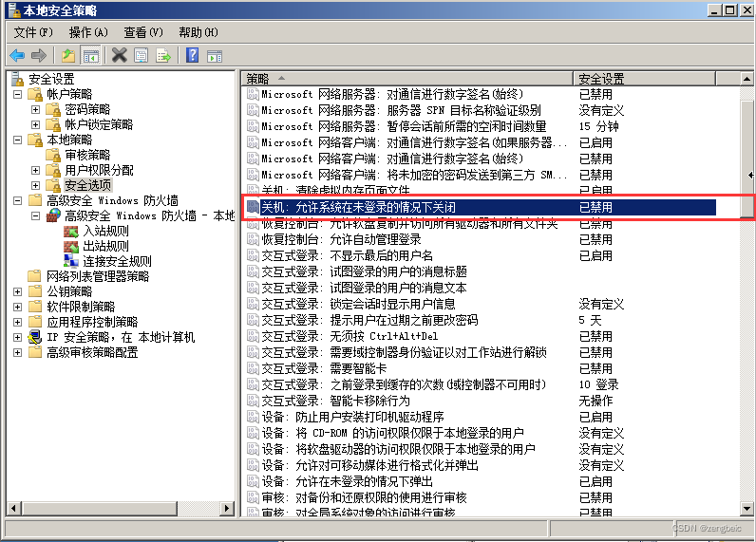The height and width of the screenshot is (542, 756).
Task: Collapse the 本地策略 tree node
Action: tap(18, 140)
